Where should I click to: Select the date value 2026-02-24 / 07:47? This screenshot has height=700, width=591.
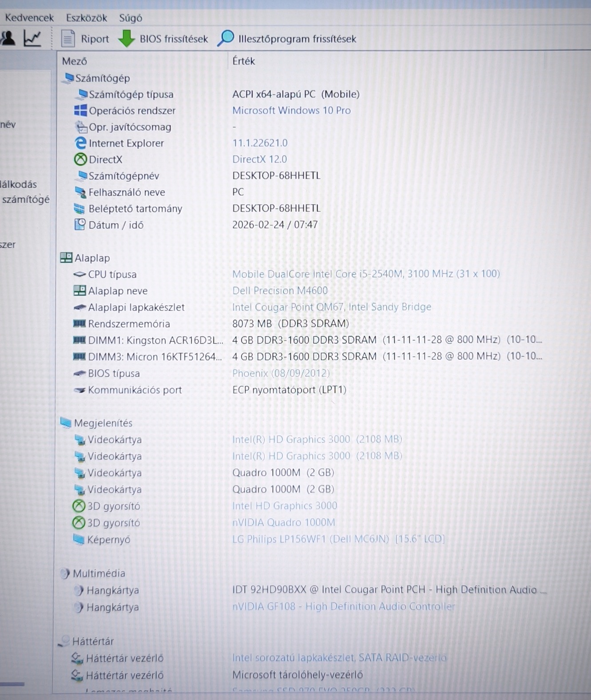pos(275,225)
